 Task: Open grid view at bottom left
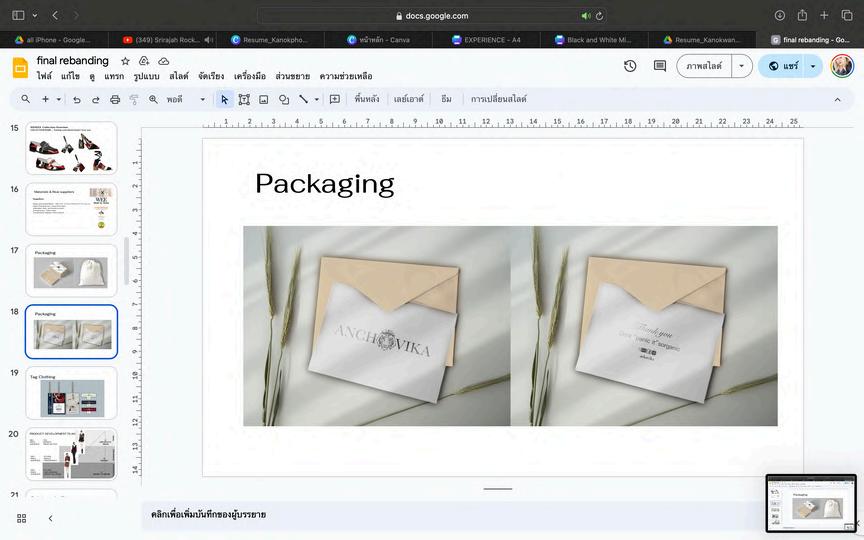coord(21,519)
